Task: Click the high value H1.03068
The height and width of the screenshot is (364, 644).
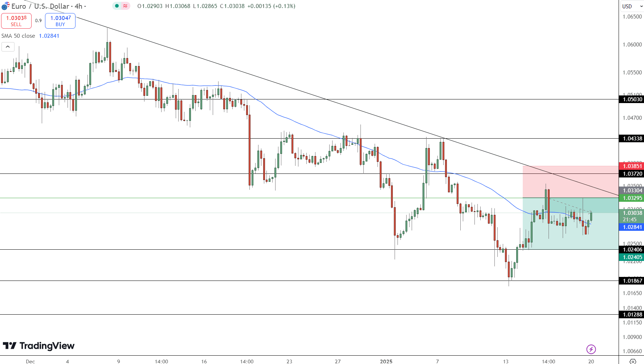Action: point(178,6)
